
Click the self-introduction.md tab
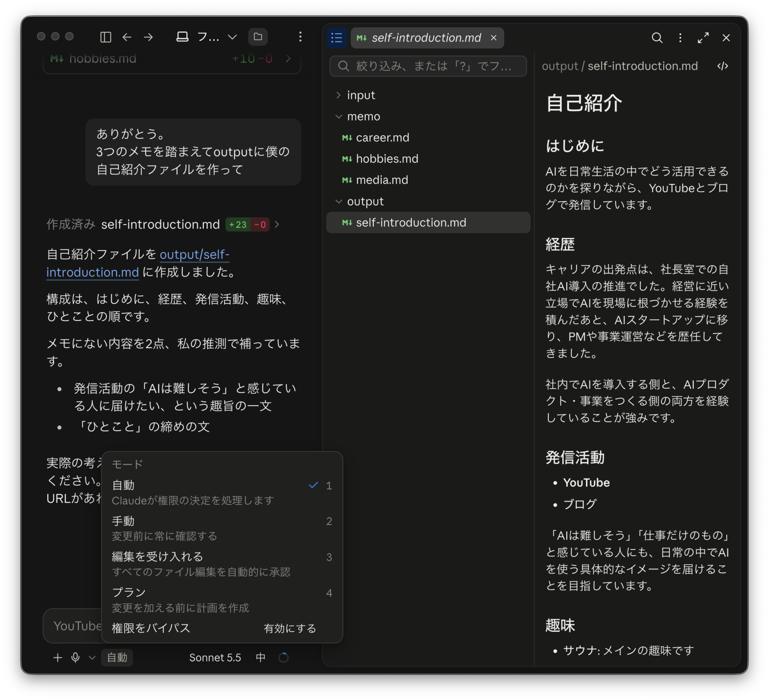[x=426, y=38]
